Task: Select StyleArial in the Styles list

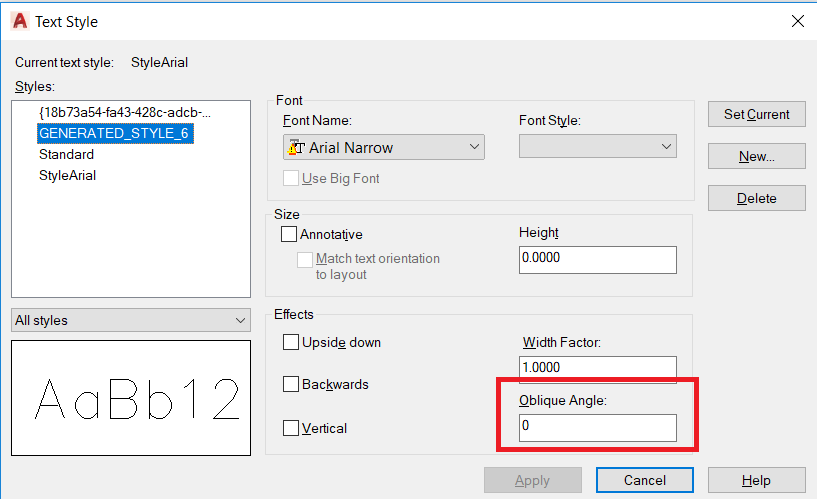Action: (67, 175)
